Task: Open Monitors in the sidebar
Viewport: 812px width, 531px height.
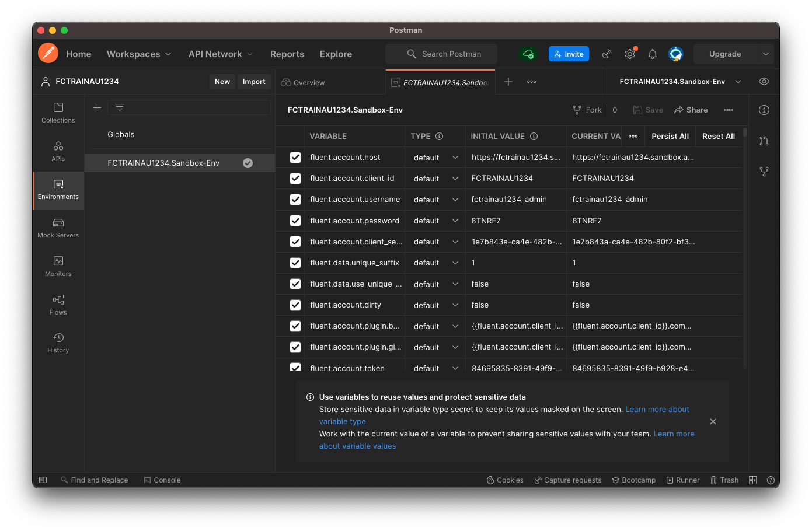Action: (58, 267)
